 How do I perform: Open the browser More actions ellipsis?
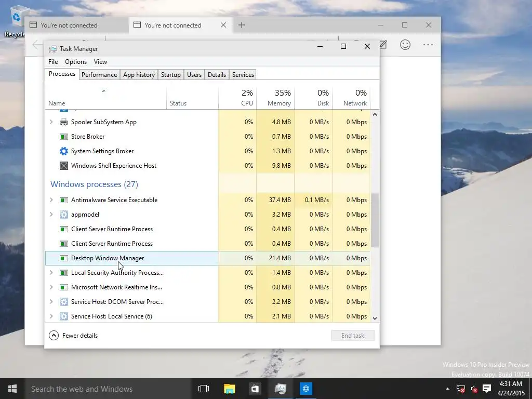tap(428, 45)
